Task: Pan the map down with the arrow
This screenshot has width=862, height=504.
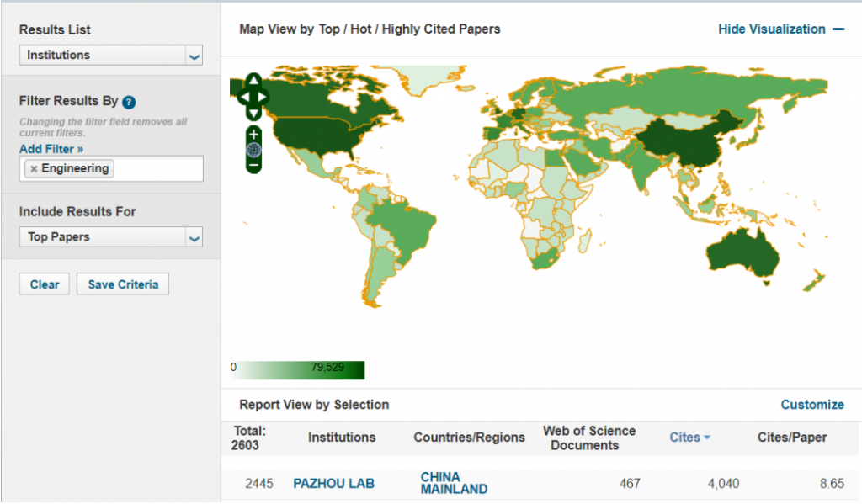Action: [254, 113]
